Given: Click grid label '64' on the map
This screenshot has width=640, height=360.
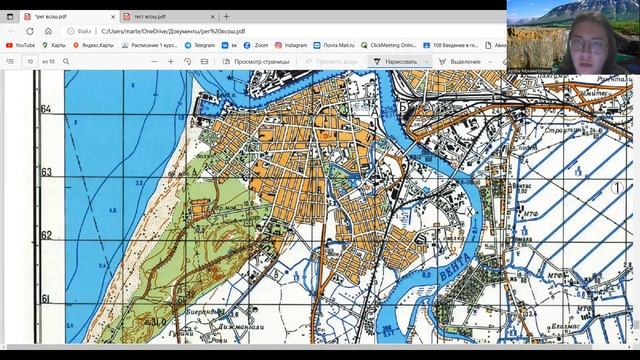Looking at the screenshot, I should [x=46, y=109].
